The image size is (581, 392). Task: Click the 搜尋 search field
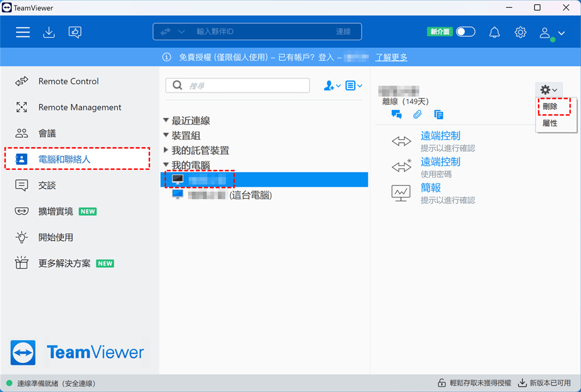point(238,85)
